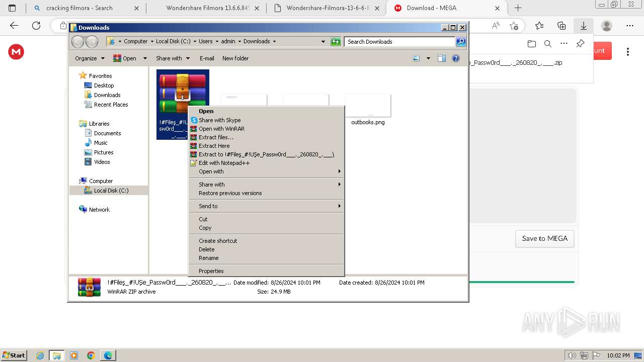Screen dimensions: 644x362
Task: Click the browser refresh button
Action: [36, 26]
